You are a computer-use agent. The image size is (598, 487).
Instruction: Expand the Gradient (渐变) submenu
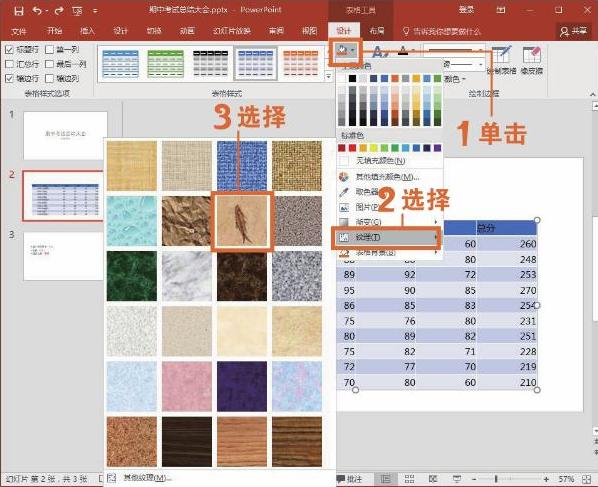tap(389, 222)
